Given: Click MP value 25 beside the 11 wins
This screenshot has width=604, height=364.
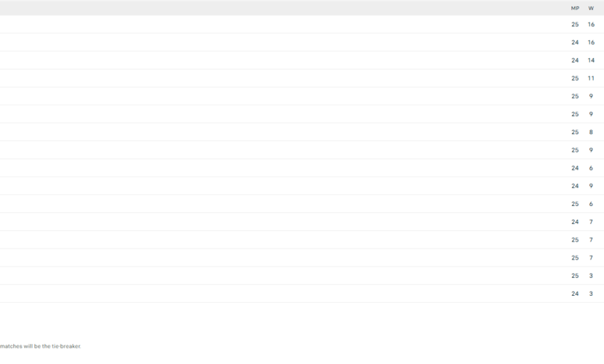Looking at the screenshot, I should click(x=575, y=78).
